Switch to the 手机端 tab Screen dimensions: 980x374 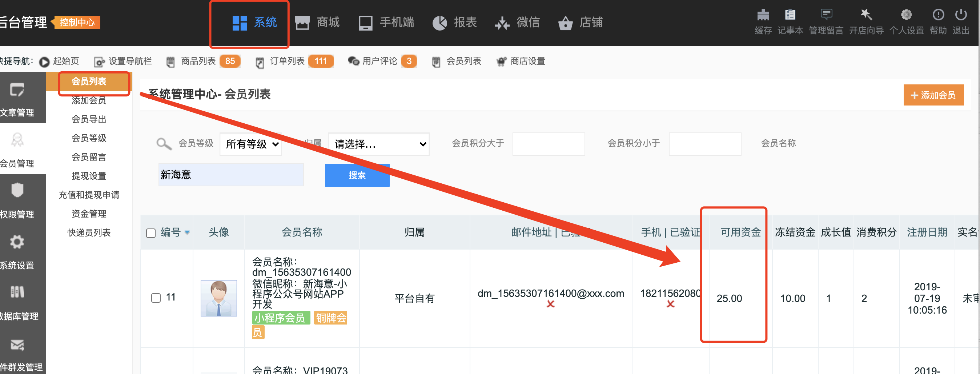pos(386,23)
